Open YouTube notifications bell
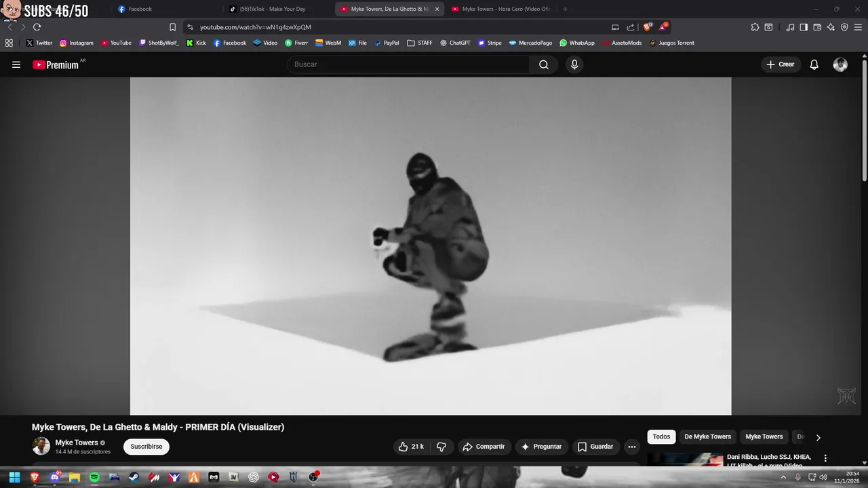 (814, 64)
